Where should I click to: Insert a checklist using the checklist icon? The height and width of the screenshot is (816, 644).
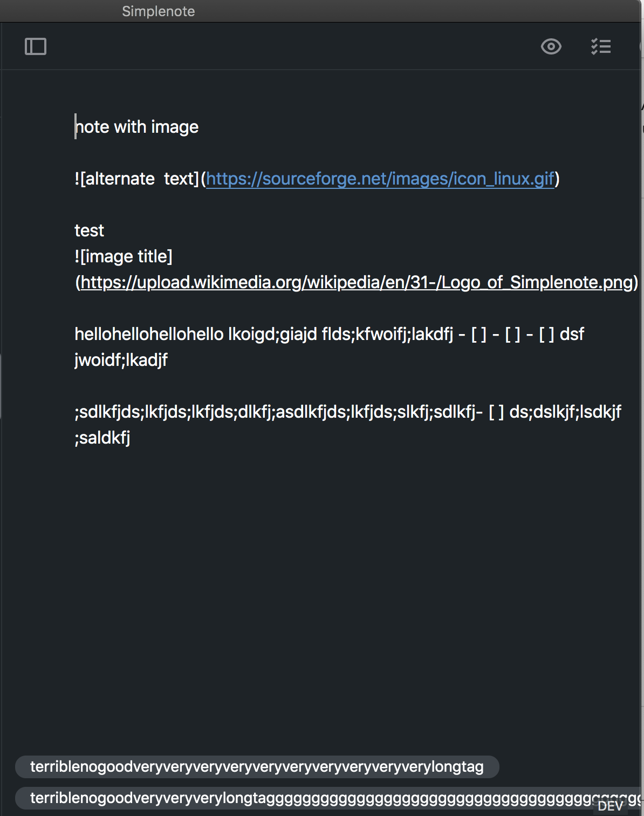[601, 46]
